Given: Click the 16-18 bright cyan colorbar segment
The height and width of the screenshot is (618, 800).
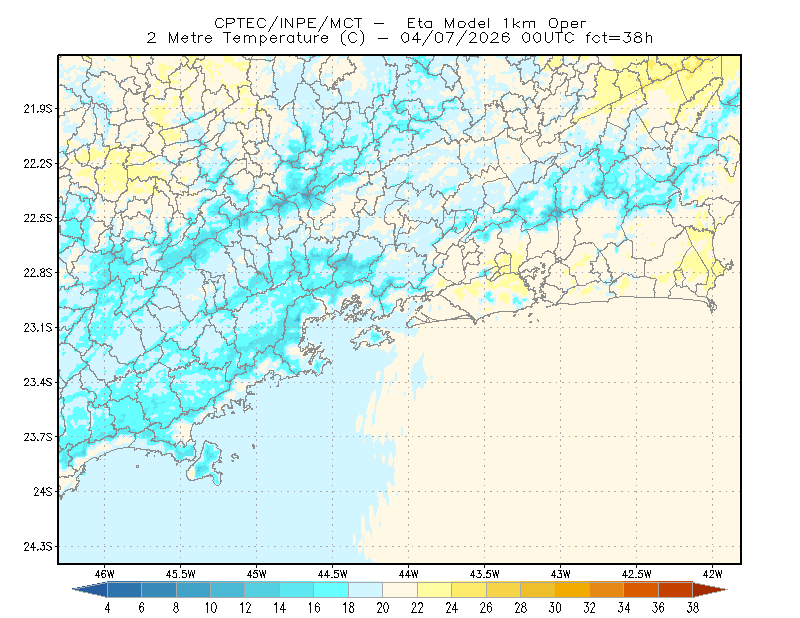Looking at the screenshot, I should pyautogui.click(x=331, y=589).
